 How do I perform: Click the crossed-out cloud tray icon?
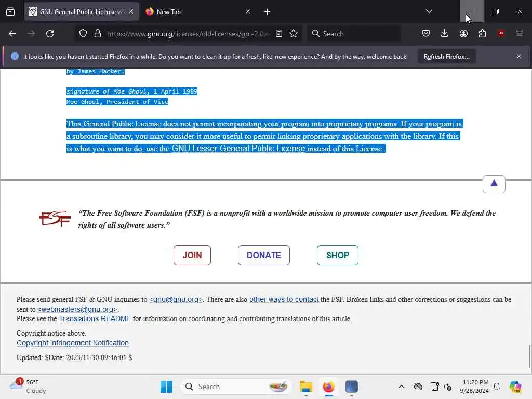[x=418, y=387]
